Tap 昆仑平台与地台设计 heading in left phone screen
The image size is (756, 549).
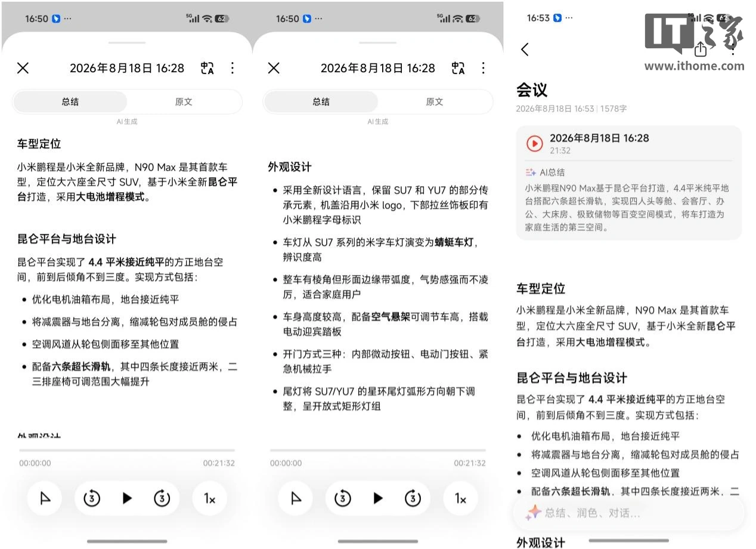(67, 239)
